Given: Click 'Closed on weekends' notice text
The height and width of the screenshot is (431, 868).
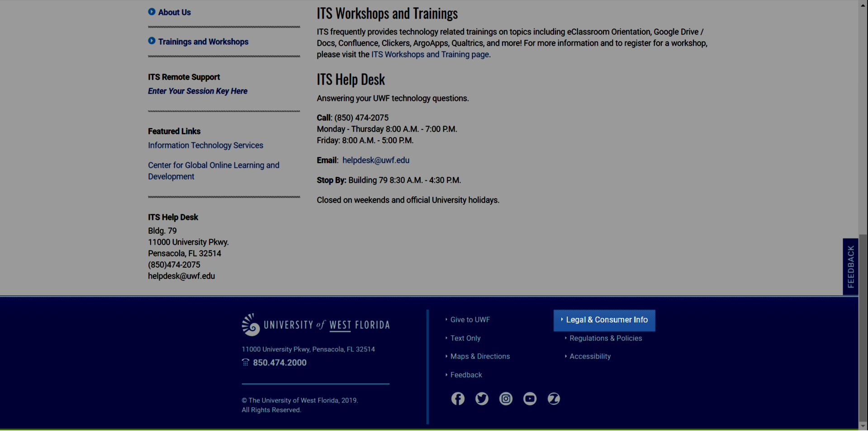Looking at the screenshot, I should click(408, 200).
